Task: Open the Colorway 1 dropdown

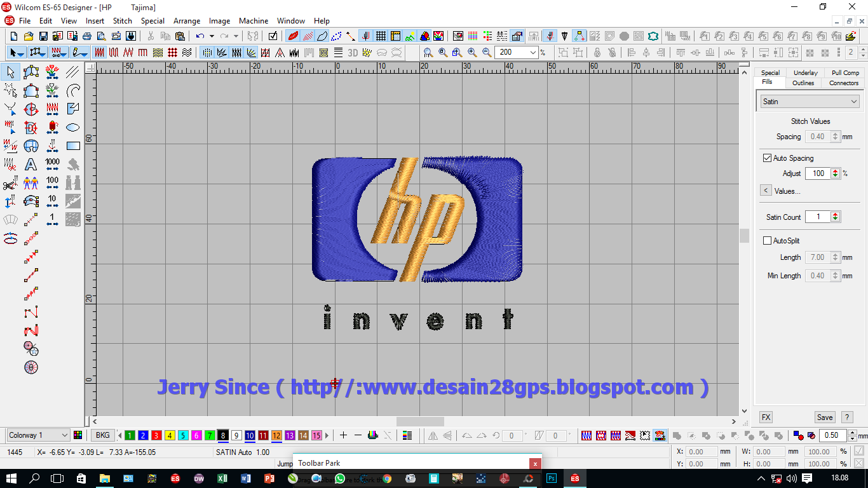Action: click(x=38, y=435)
